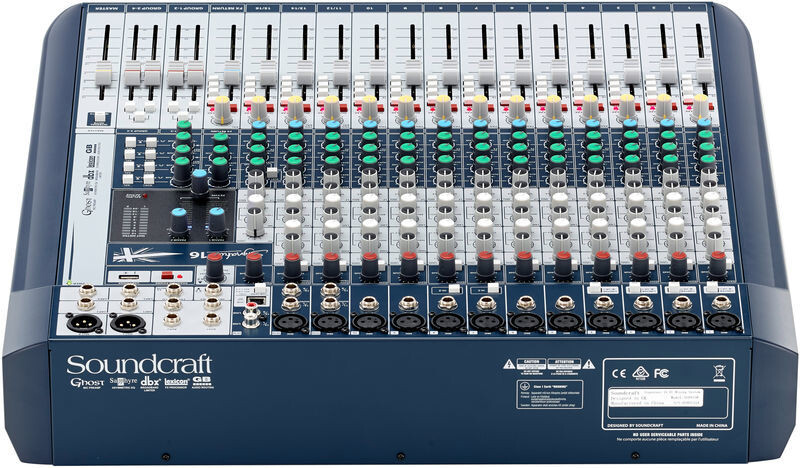
Task: Adjust the channel 13/14 fader
Action: (305, 74)
